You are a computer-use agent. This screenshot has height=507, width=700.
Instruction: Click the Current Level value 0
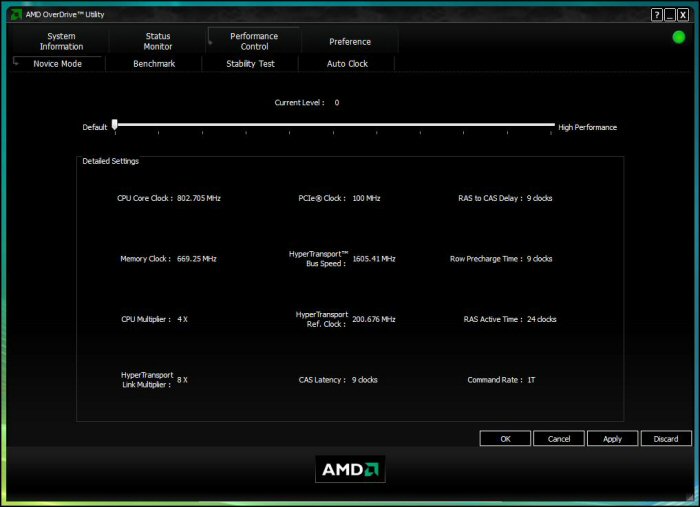tap(337, 103)
